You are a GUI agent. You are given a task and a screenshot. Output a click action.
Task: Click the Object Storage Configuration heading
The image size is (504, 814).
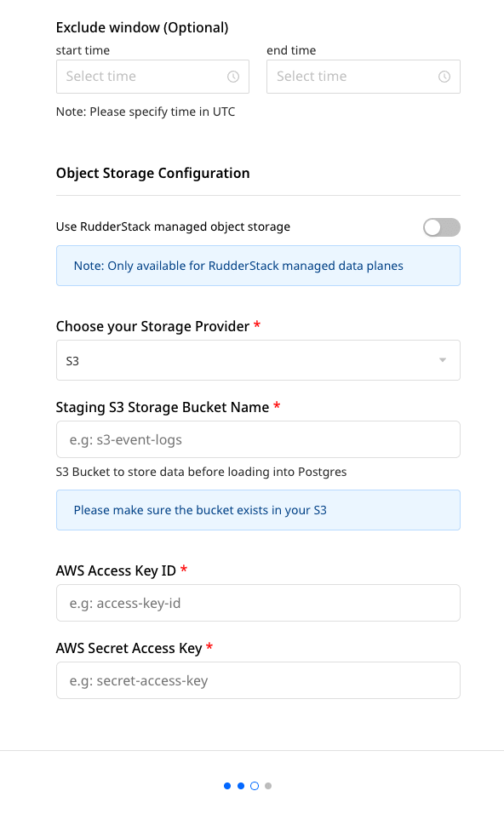pyautogui.click(x=152, y=173)
